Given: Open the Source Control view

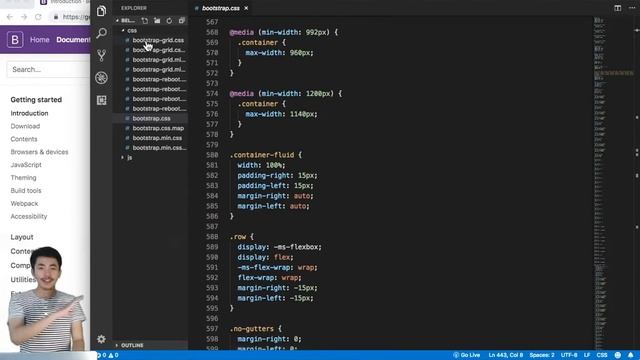Looking at the screenshot, I should pos(101,55).
